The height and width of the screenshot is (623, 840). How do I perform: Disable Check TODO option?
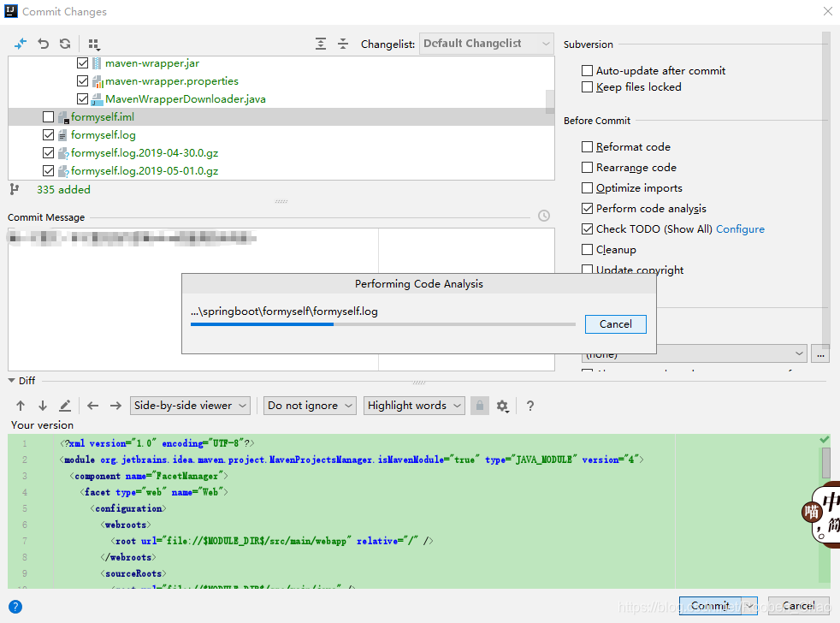[x=587, y=229]
